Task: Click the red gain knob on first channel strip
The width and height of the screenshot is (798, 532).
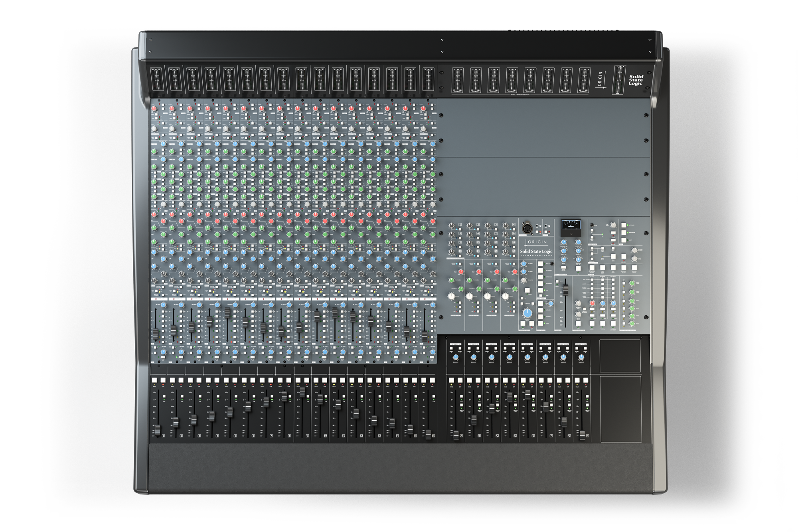Action: (154, 109)
